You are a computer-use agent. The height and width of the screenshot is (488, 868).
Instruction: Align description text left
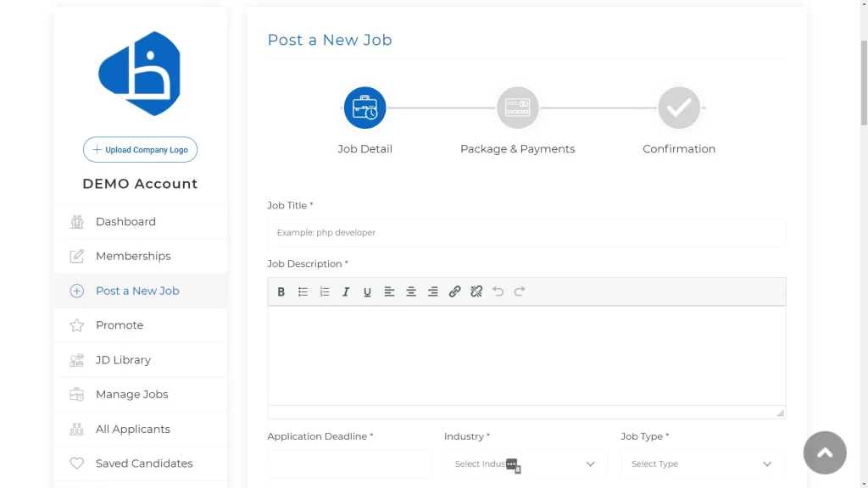(x=389, y=291)
